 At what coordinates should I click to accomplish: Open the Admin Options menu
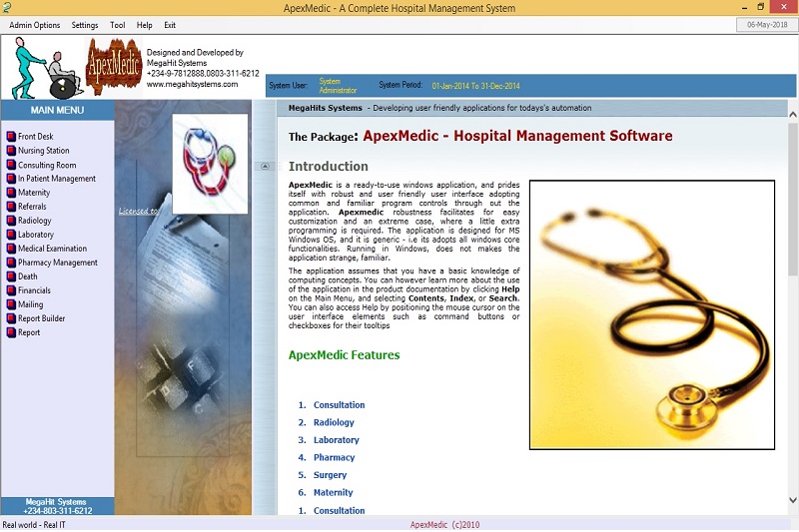(35, 25)
